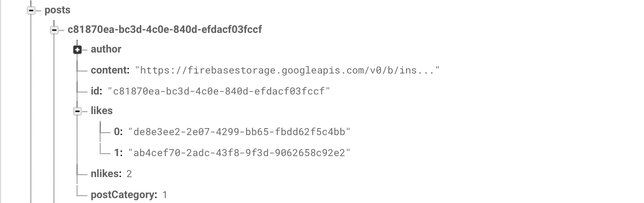Collapse the likes node
This screenshot has width=644, height=203.
[x=77, y=112]
